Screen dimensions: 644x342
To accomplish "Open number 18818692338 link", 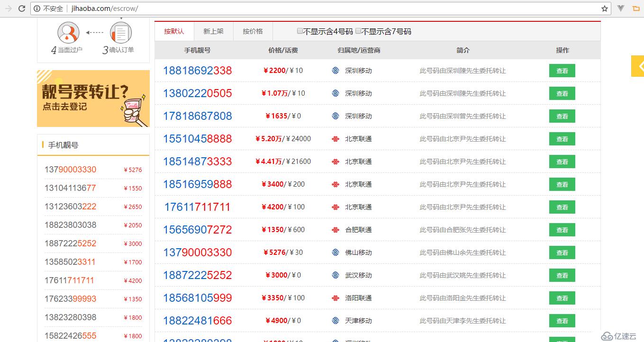I will [x=198, y=71].
